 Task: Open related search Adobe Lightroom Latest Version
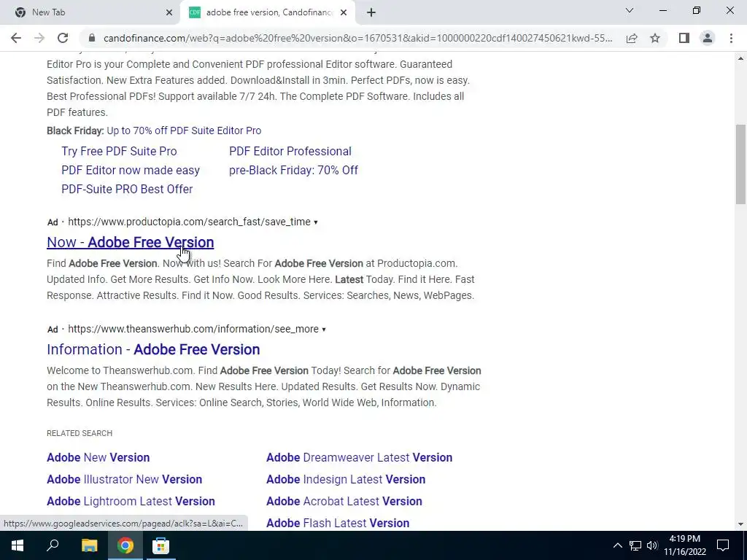click(x=131, y=501)
